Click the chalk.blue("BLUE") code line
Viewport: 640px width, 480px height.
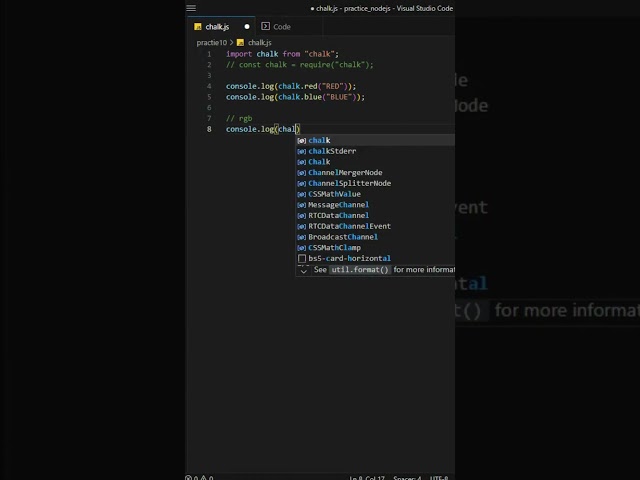tap(295, 97)
